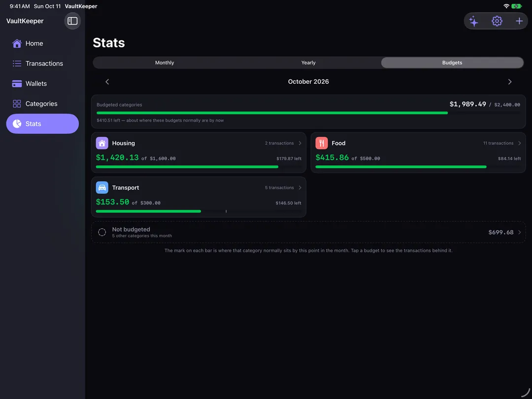532x399 pixels.
Task: Expand Transport transactions chevron
Action: (300, 188)
